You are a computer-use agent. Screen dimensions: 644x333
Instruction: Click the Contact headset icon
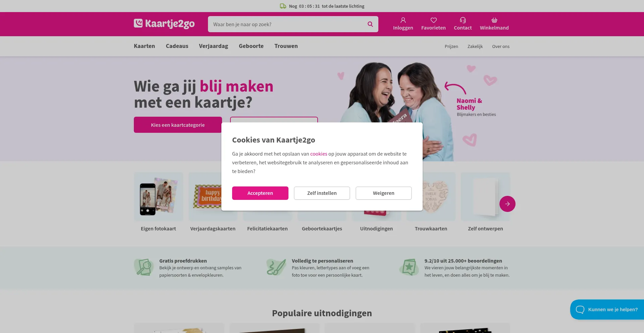point(463,20)
